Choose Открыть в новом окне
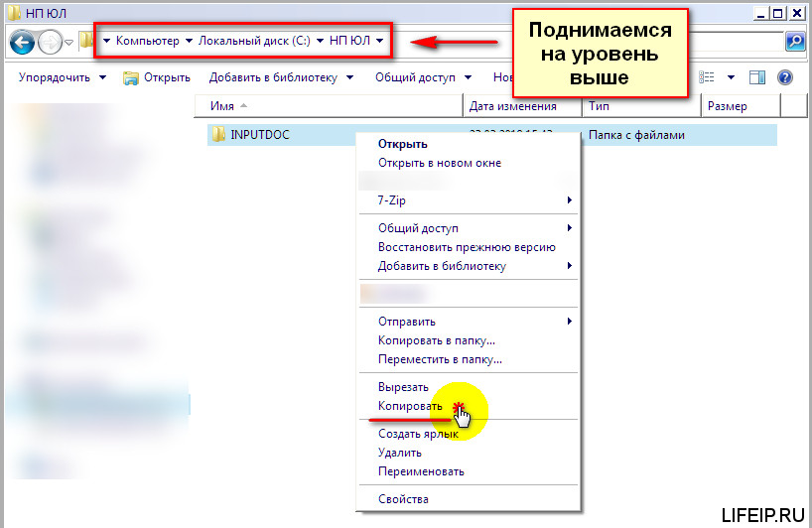This screenshot has height=528, width=812. click(x=468, y=163)
